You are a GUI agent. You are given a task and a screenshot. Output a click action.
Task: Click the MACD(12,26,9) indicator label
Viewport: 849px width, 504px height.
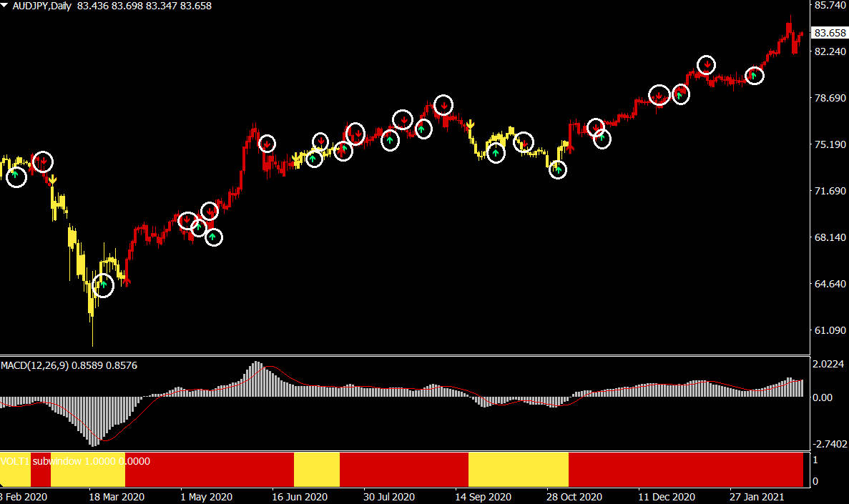pyautogui.click(x=69, y=365)
